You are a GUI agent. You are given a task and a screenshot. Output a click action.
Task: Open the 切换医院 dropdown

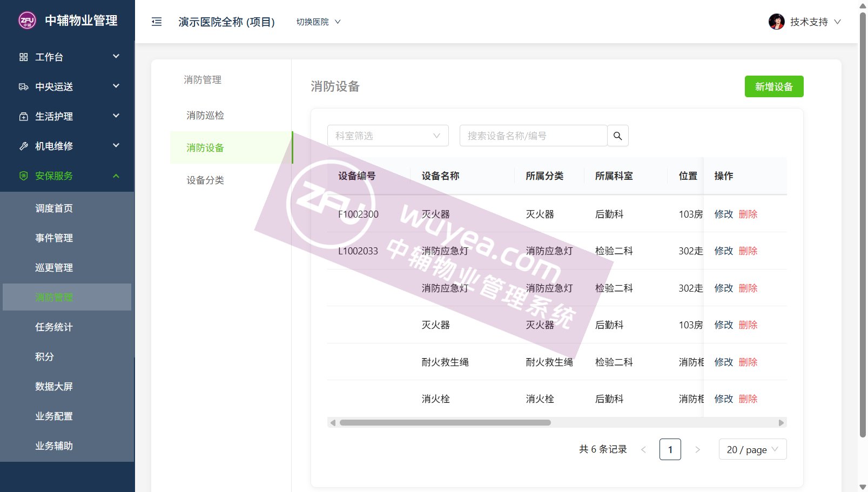[x=318, y=22]
